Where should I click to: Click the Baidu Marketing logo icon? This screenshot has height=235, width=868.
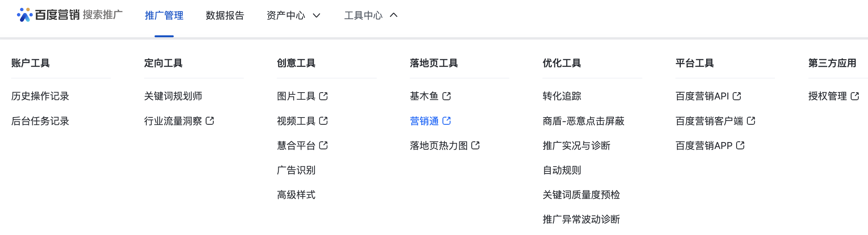point(24,15)
